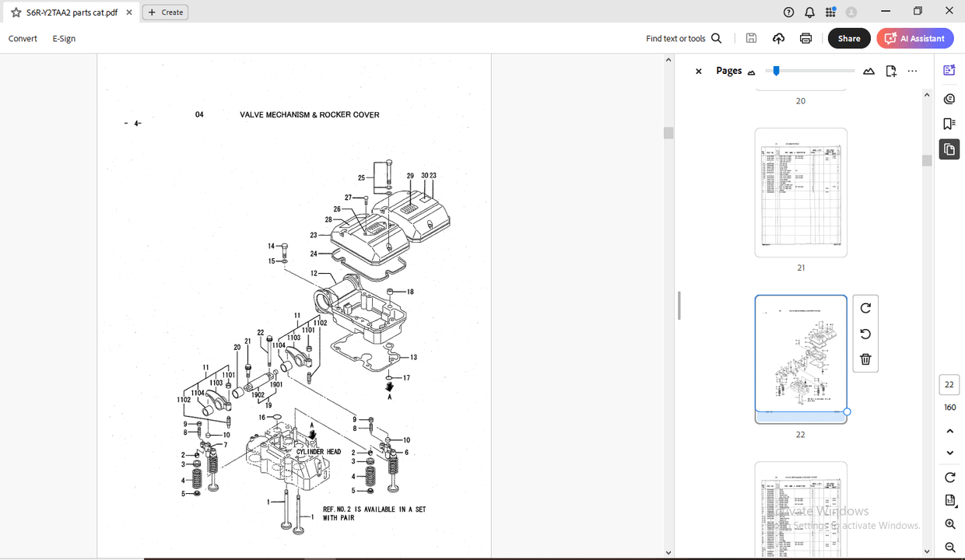Toggle favorite star on the document tab
Screen dimensions: 965x560
(x=15, y=12)
